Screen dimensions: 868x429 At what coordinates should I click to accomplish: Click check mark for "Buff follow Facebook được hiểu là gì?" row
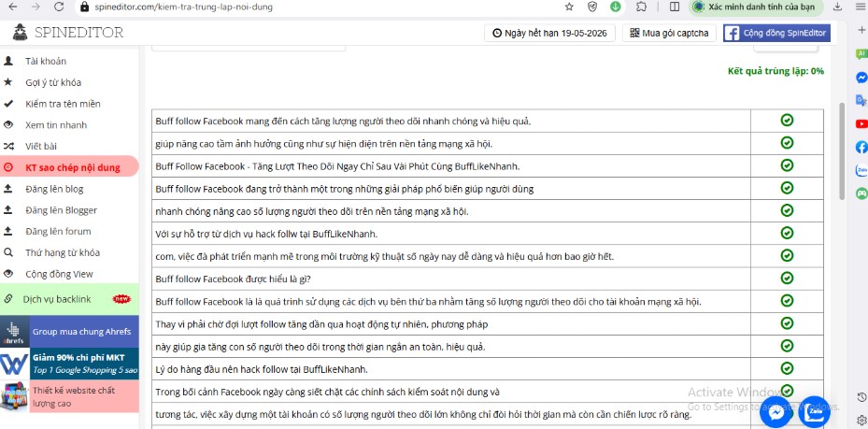(787, 278)
